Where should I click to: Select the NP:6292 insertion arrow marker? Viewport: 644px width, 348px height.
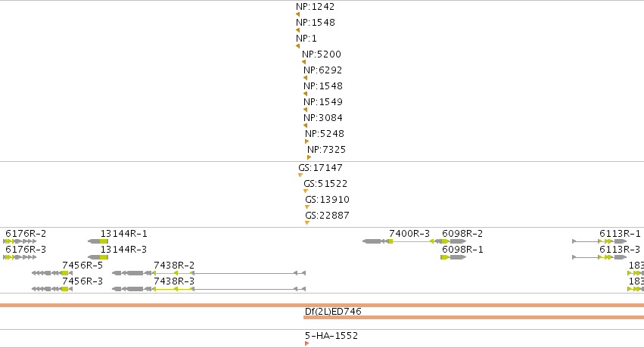click(x=305, y=78)
